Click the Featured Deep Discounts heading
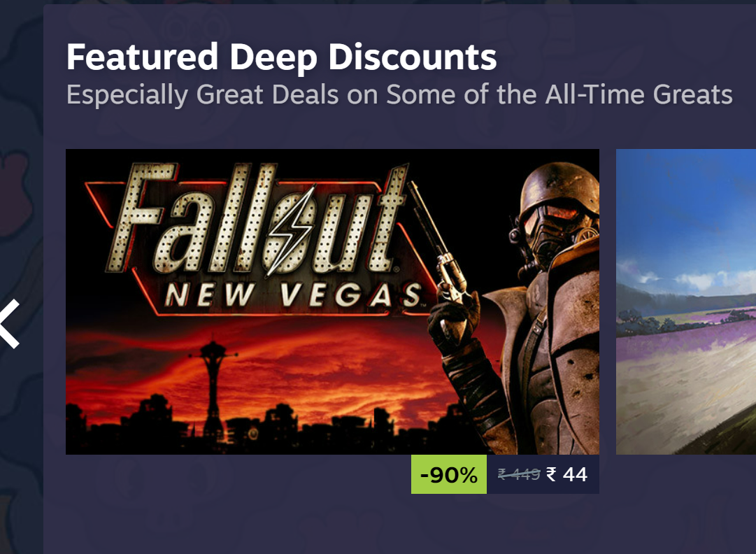This screenshot has height=554, width=756. (281, 57)
